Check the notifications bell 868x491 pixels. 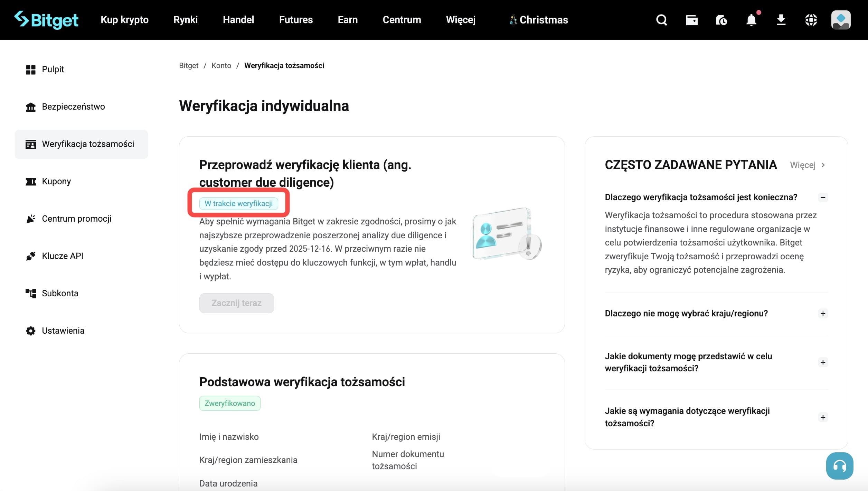[x=751, y=20]
